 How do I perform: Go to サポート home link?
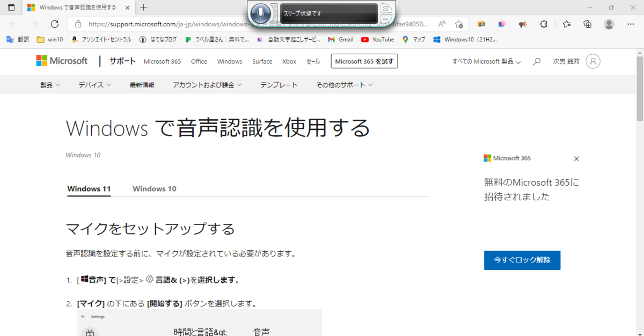tap(123, 61)
